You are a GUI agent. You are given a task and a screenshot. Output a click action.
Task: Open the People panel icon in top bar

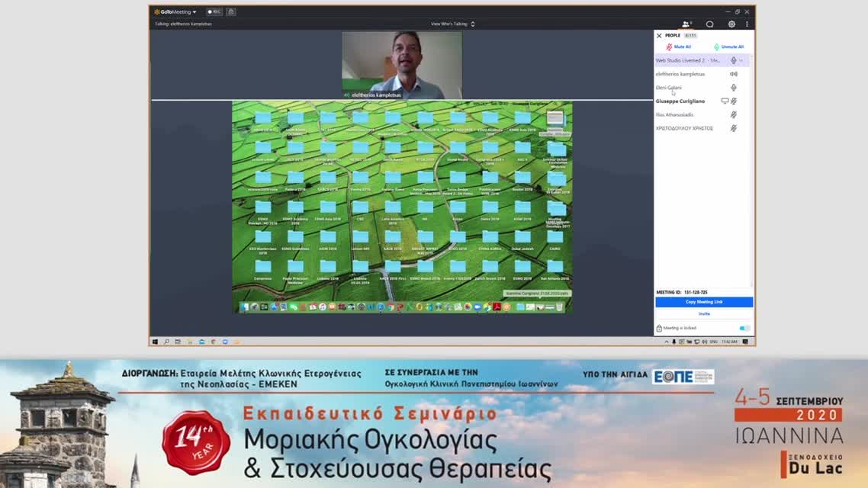(x=686, y=24)
